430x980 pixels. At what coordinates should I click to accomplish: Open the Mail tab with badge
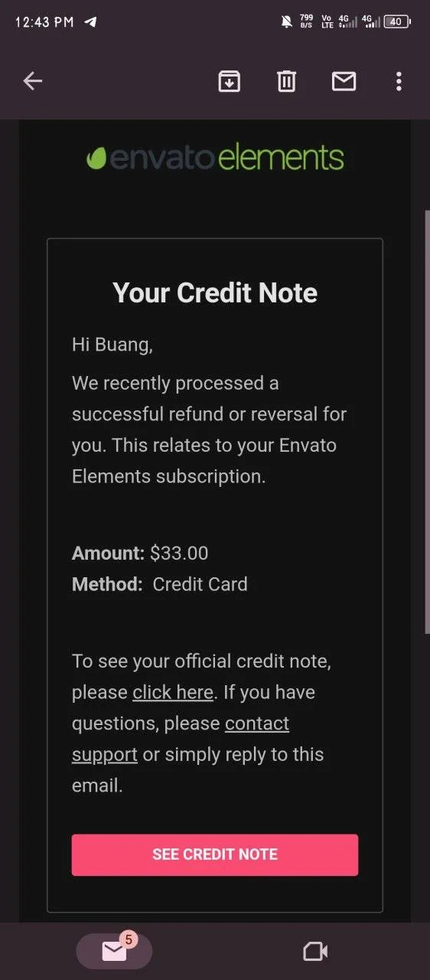point(115,950)
